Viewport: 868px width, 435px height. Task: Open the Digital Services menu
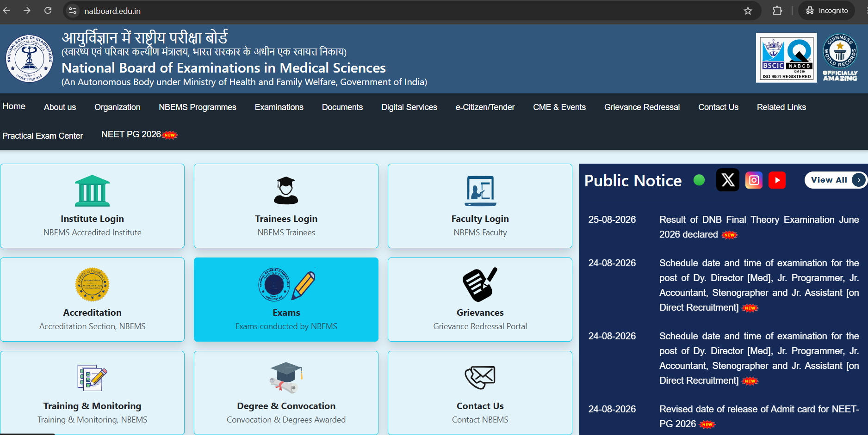(x=409, y=107)
